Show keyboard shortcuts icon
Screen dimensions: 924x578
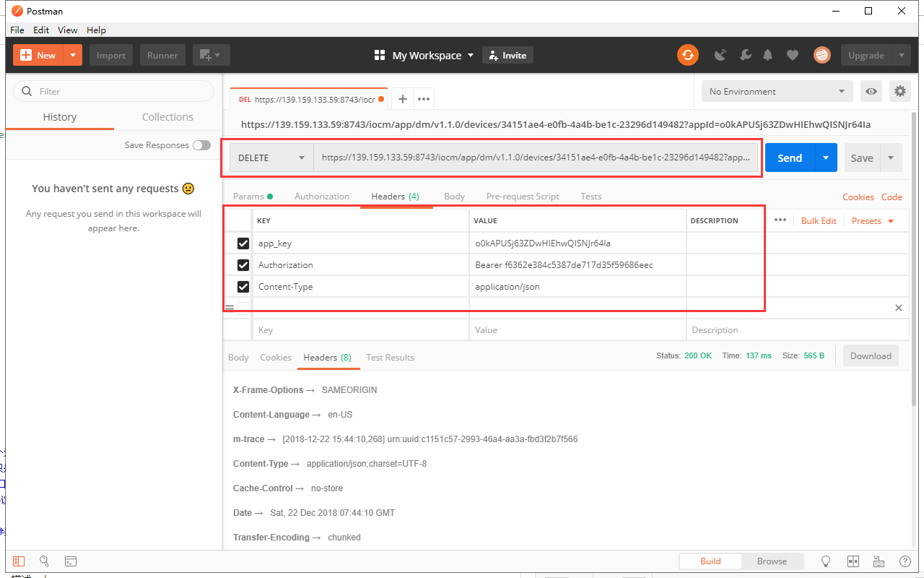[879, 561]
